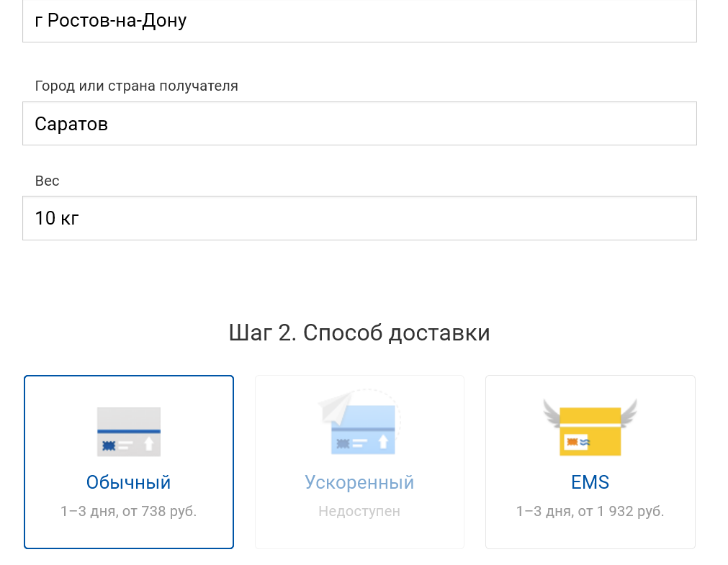Click the blue stamp on the regular envelope

pos(109,446)
